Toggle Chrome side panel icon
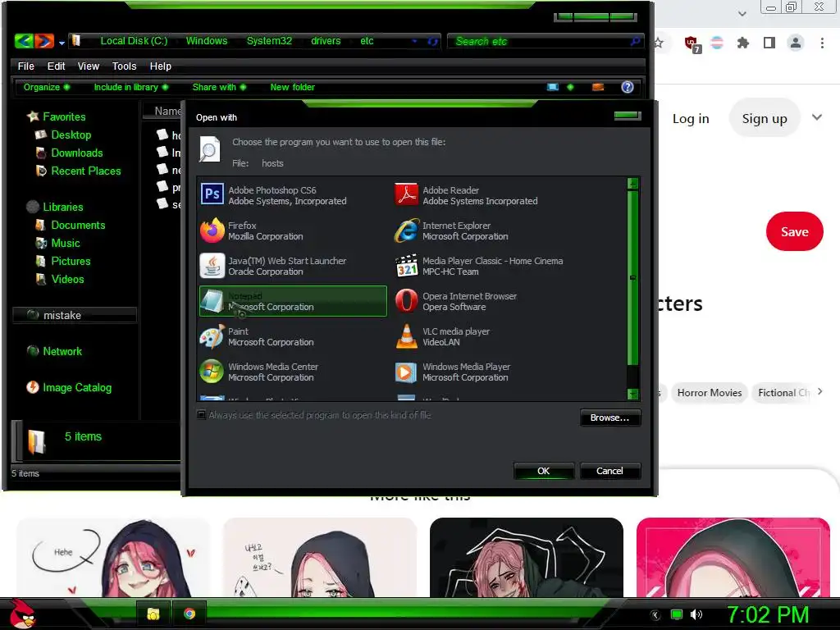840x630 pixels. (769, 43)
